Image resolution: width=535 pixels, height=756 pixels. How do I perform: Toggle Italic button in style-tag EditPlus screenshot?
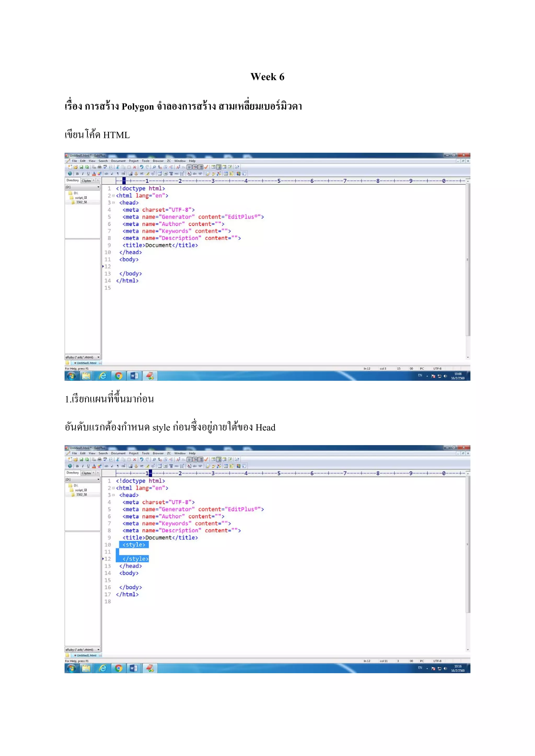[x=83, y=466]
